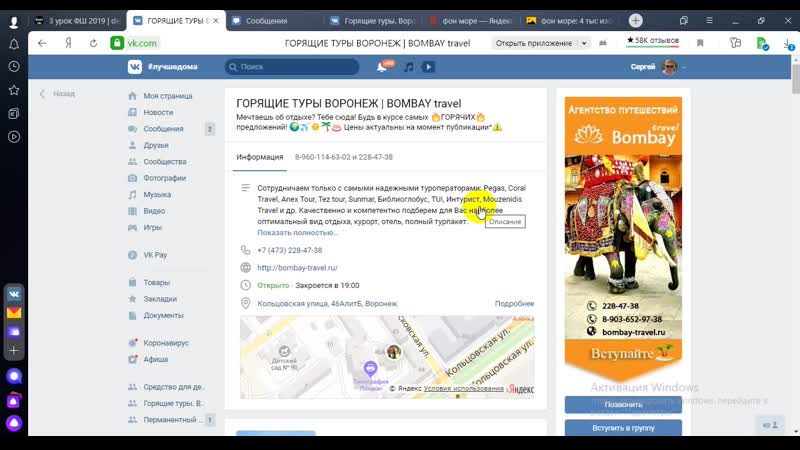Click the browser back arrow
Image resolution: width=800 pixels, height=450 pixels.
tap(42, 43)
